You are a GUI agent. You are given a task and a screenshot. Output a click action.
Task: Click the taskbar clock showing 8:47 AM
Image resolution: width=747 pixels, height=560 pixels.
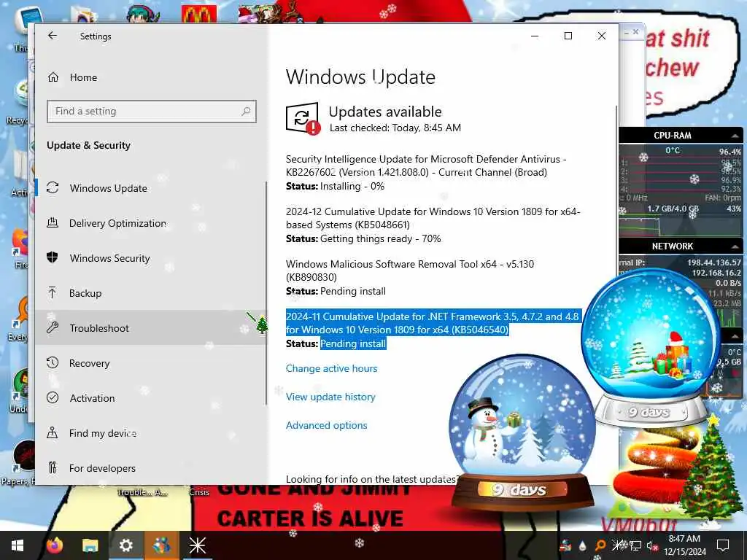[684, 545]
